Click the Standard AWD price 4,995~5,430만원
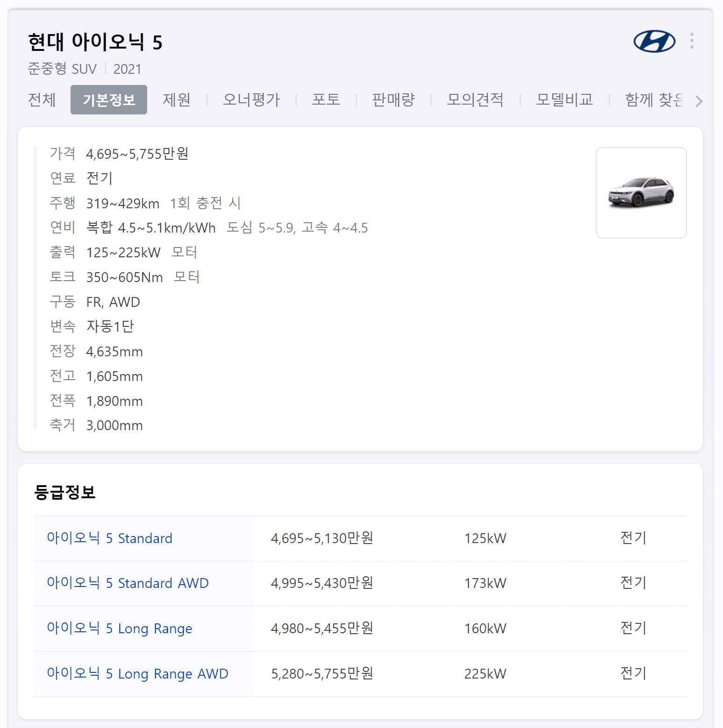This screenshot has width=723, height=728. pyautogui.click(x=322, y=583)
